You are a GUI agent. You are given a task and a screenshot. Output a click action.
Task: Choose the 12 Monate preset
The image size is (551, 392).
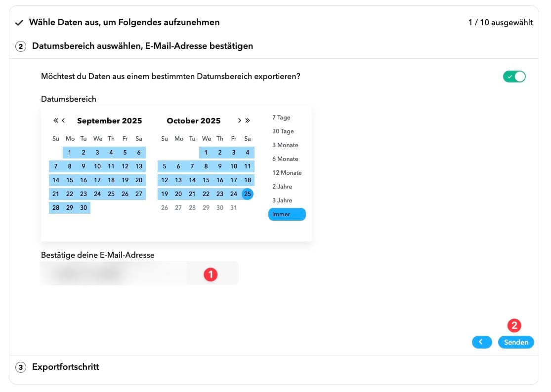(287, 173)
